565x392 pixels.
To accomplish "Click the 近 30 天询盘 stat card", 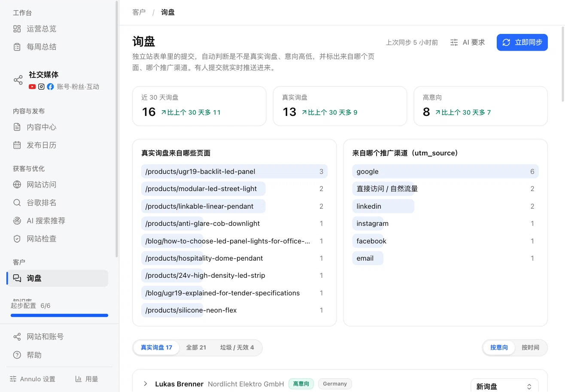I will point(199,106).
